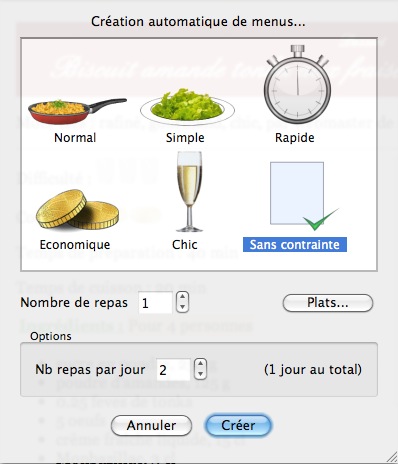This screenshot has height=464, width=398.
Task: Click the Sans contrainte highlighted label
Action: pos(295,245)
